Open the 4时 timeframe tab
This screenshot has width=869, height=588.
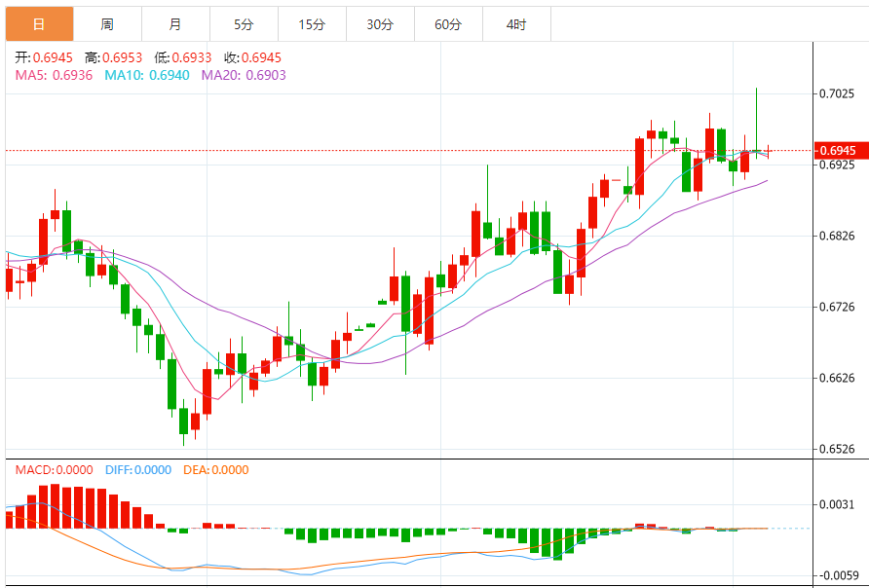(x=516, y=24)
